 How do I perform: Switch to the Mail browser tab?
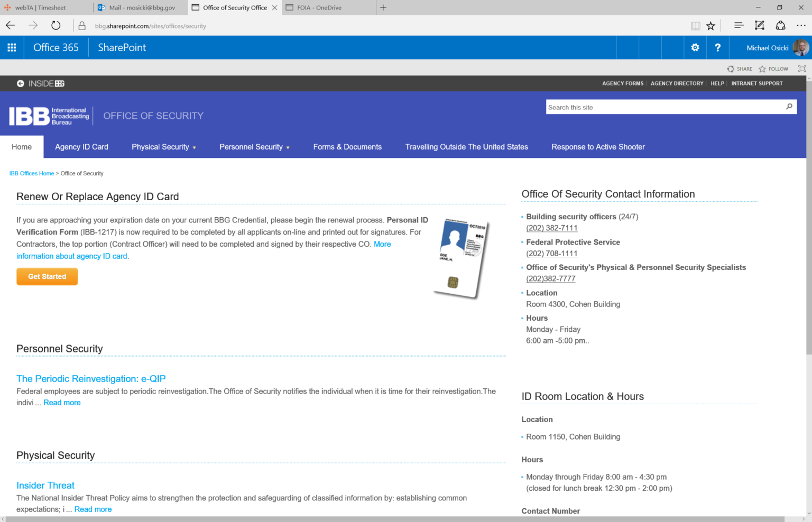(141, 7)
